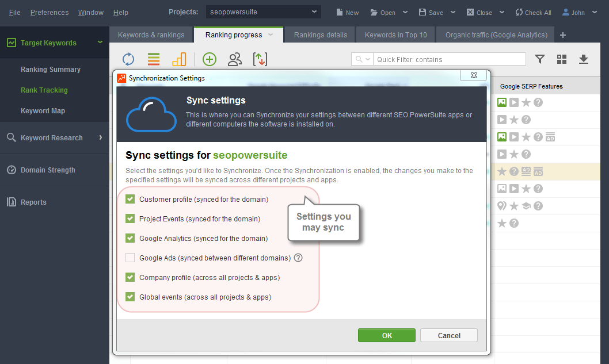Click the Save floppy disk icon
Screen dimensions: 609x364
(x=422, y=12)
